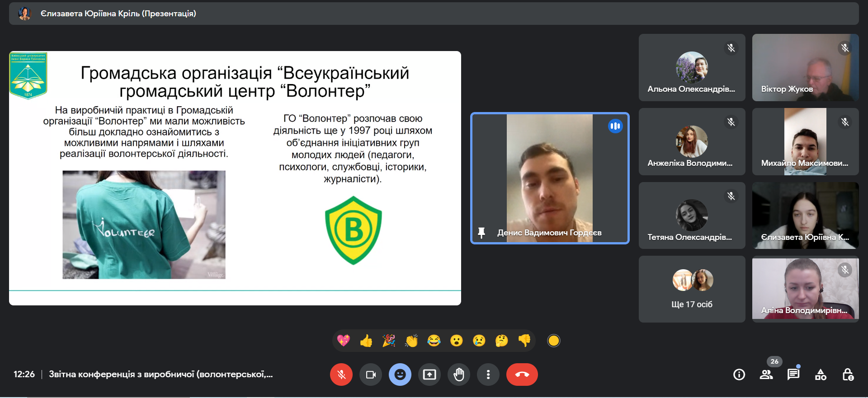Image resolution: width=868 pixels, height=398 pixels.
Task: Send the clapping hands reaction
Action: tap(411, 341)
